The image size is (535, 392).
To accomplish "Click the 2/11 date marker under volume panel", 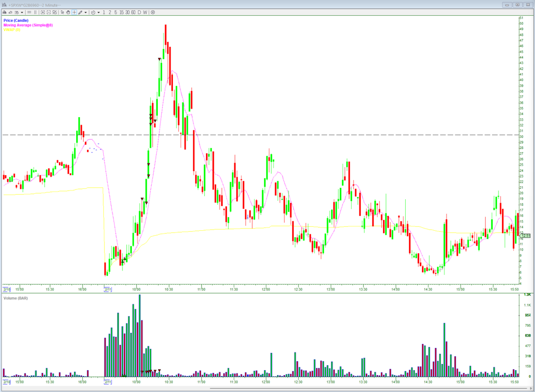I will coord(107,382).
